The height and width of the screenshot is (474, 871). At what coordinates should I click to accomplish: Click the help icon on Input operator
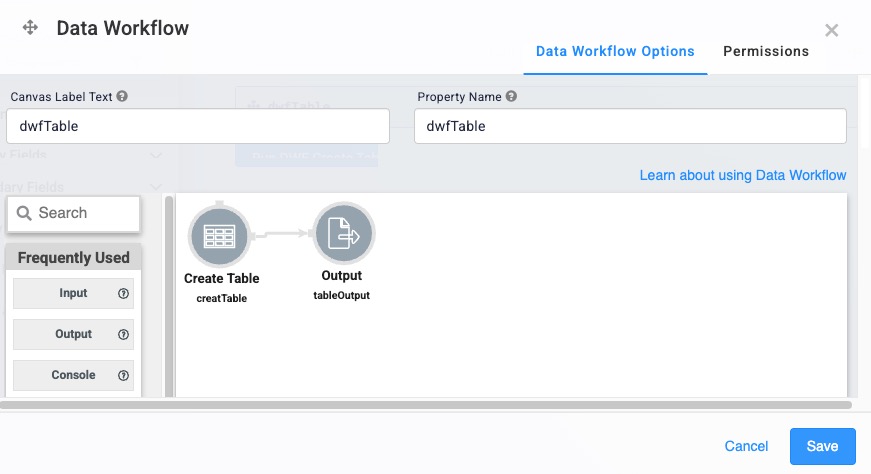[123, 293]
